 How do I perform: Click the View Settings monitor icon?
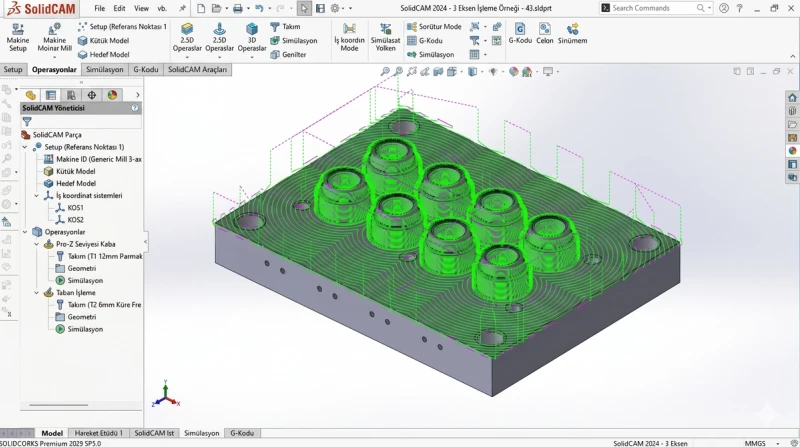(x=548, y=71)
